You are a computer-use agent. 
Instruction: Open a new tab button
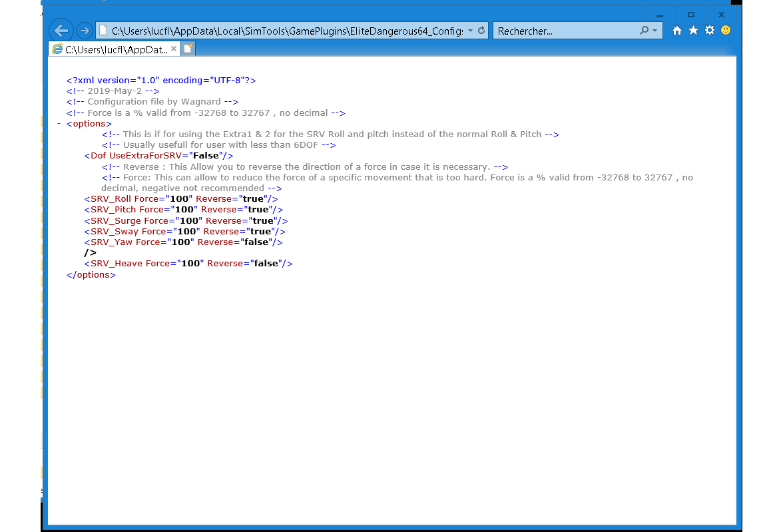click(x=188, y=49)
